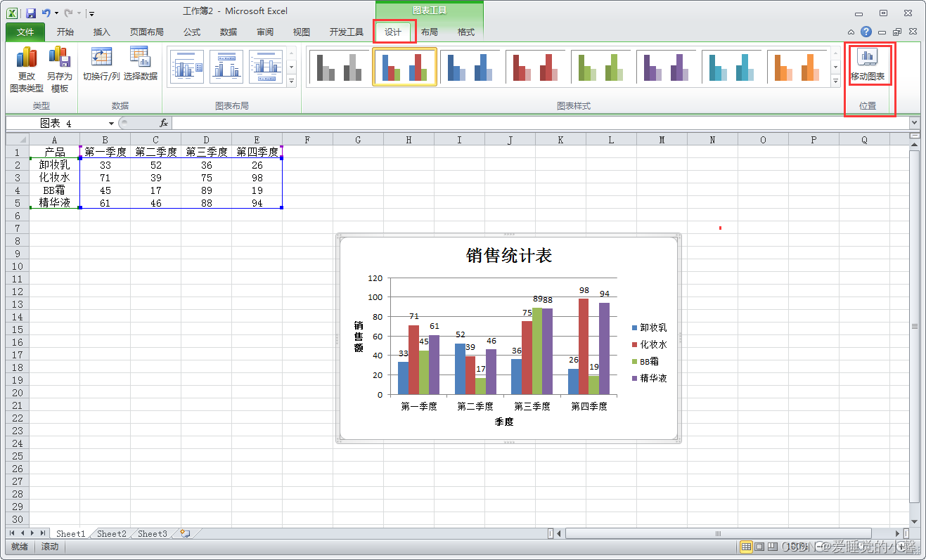Viewport: 926px width, 560px height.
Task: Open the Undo history dropdown arrow
Action: click(56, 13)
